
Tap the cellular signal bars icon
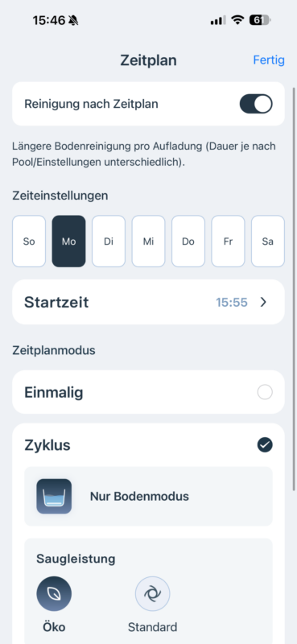(x=218, y=19)
